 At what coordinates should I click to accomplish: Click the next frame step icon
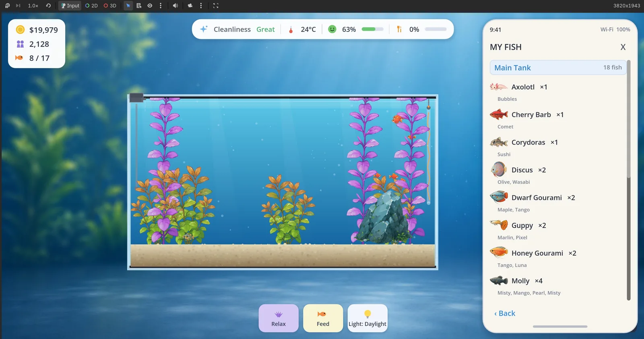pyautogui.click(x=18, y=6)
